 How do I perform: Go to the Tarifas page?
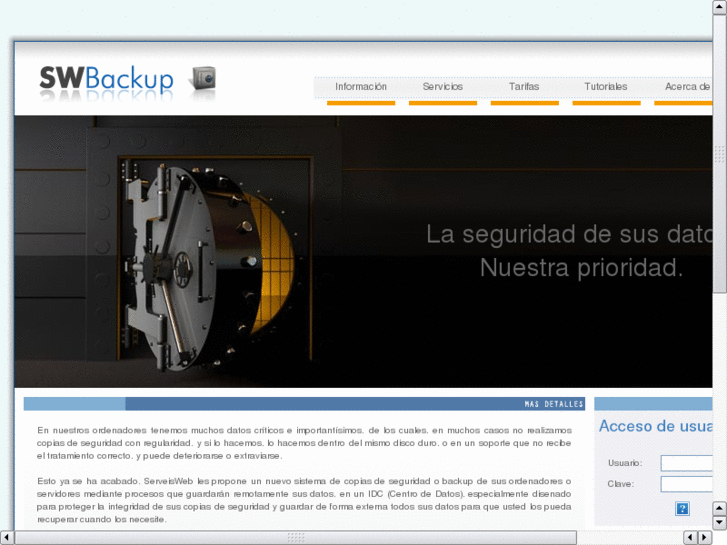[x=524, y=87]
